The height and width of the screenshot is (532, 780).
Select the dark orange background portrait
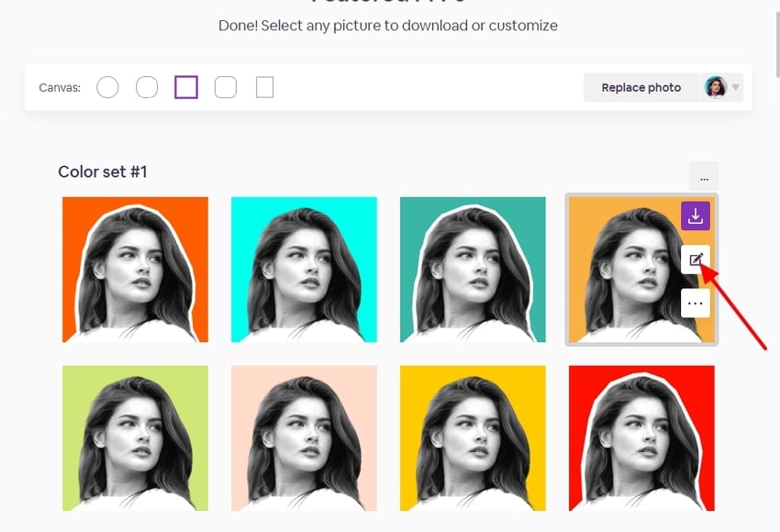coord(135,270)
